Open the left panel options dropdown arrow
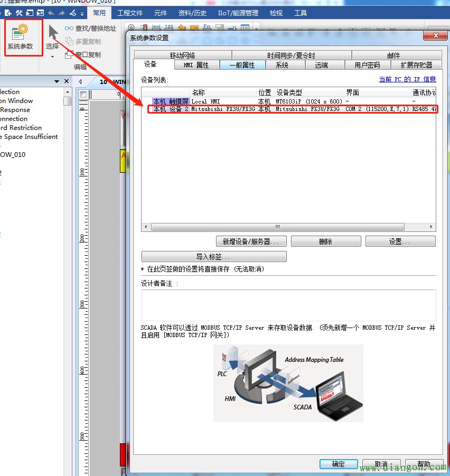The width and height of the screenshot is (450, 476). pyautogui.click(x=57, y=81)
